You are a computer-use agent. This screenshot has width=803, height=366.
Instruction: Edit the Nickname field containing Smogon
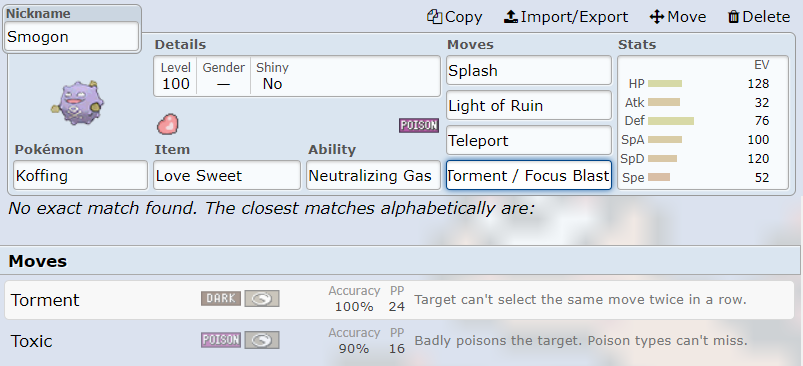pos(72,37)
